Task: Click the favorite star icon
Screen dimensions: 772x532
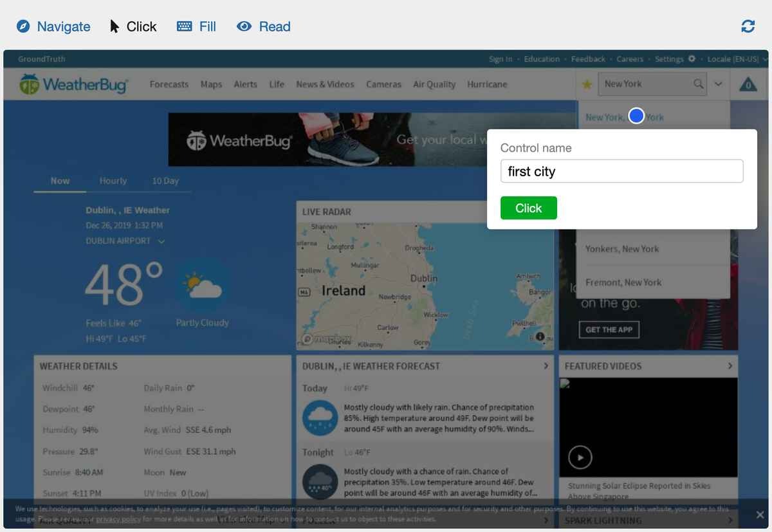Action: (x=587, y=84)
